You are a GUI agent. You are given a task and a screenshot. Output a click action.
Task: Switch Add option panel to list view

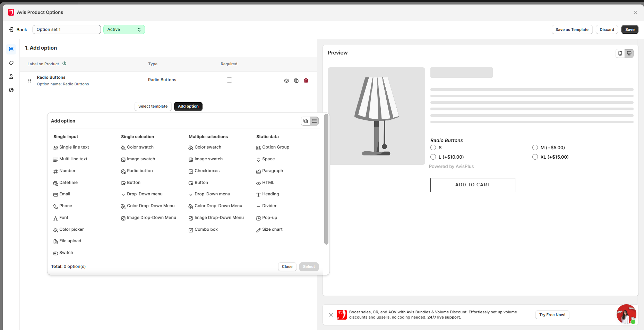coord(314,121)
